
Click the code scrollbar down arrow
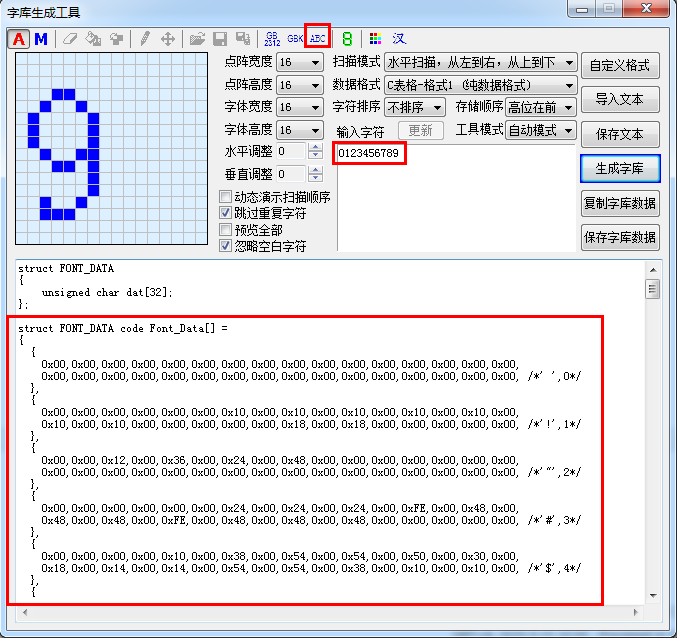pos(653,596)
